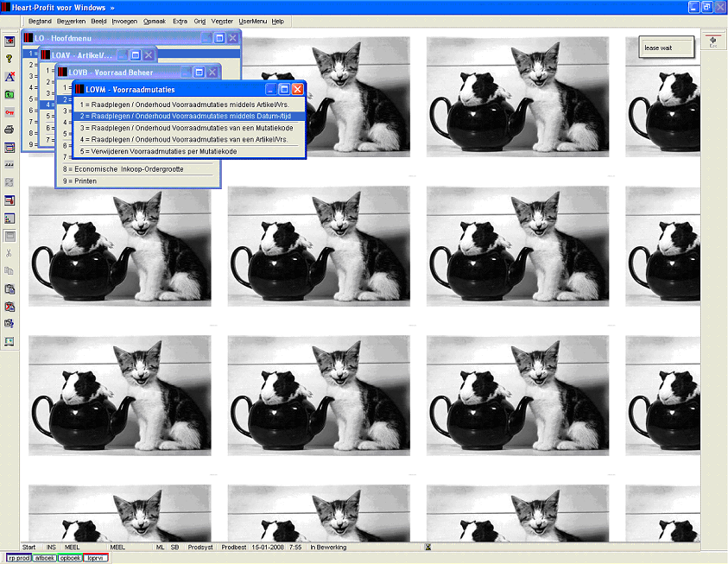Click the greyed refresh arrows icon

click(x=9, y=182)
